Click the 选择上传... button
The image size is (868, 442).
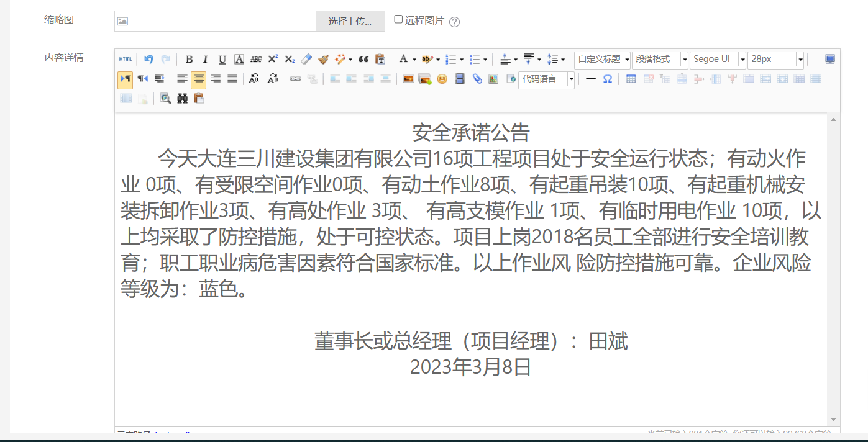[x=350, y=21]
